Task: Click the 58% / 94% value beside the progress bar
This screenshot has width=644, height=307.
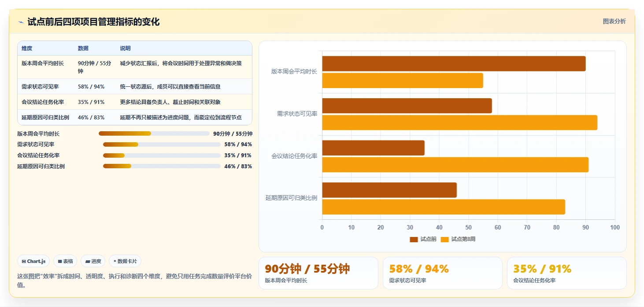Action: click(238, 144)
